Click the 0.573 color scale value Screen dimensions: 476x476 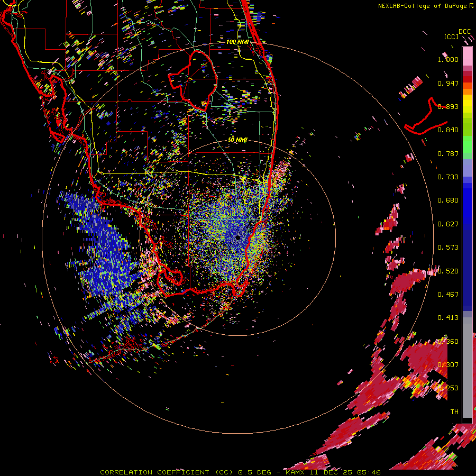[448, 248]
